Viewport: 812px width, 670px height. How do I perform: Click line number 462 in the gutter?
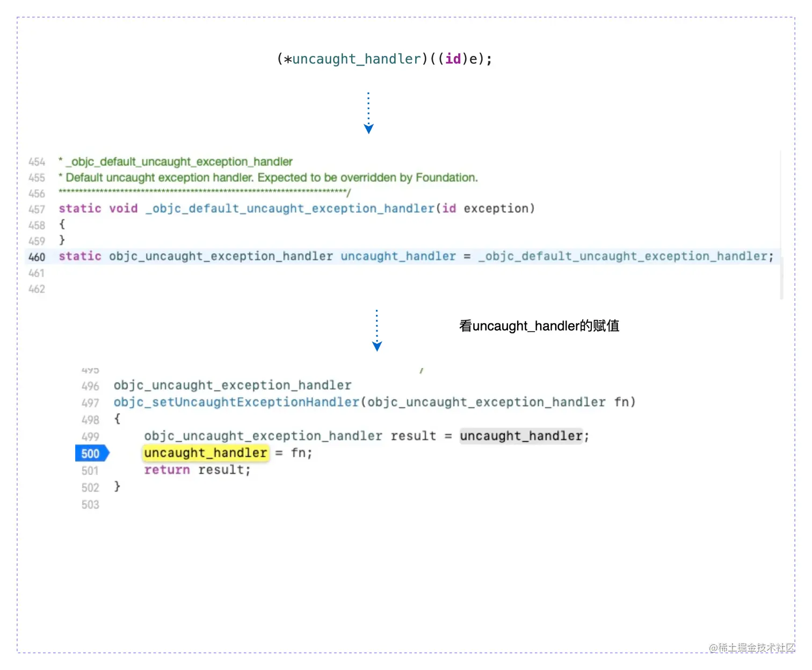[x=37, y=289]
